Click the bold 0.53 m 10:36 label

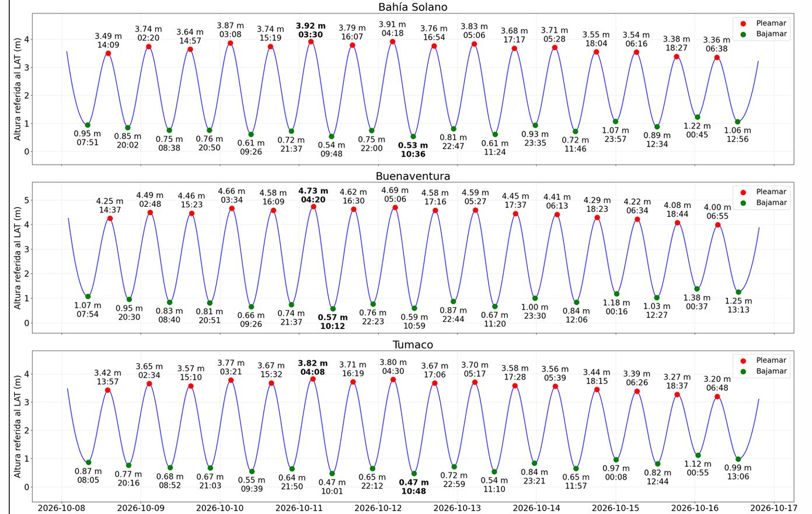(413, 150)
